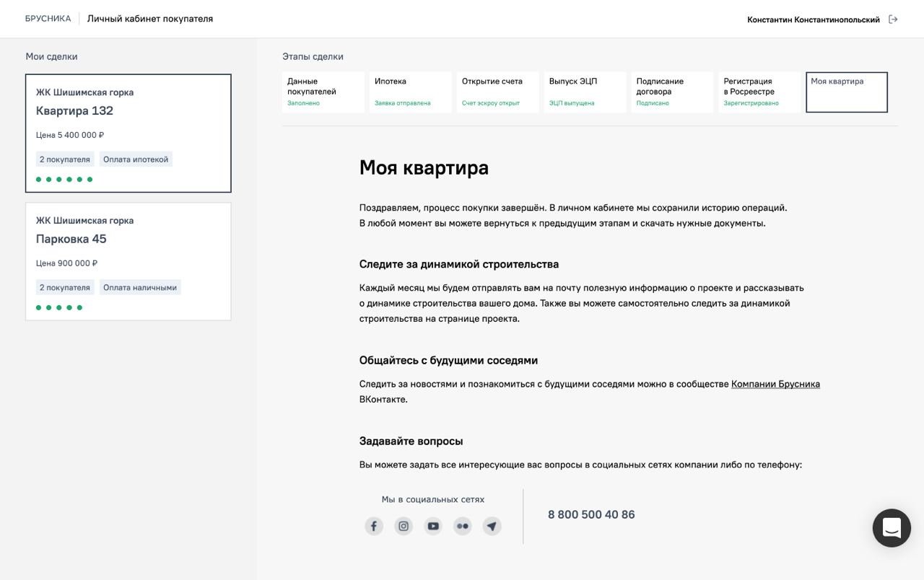This screenshot has height=580, width=924.
Task: Open the Facebook social link
Action: point(374,526)
